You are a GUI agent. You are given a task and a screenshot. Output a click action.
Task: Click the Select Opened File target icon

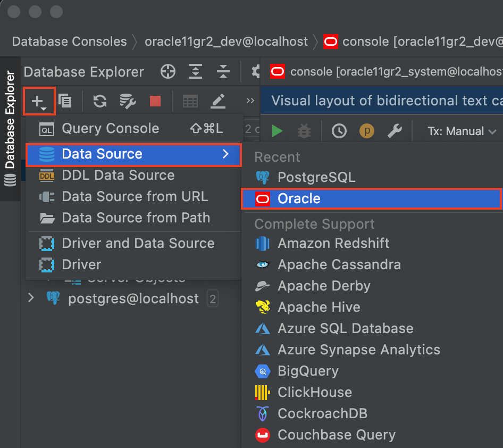pos(168,71)
